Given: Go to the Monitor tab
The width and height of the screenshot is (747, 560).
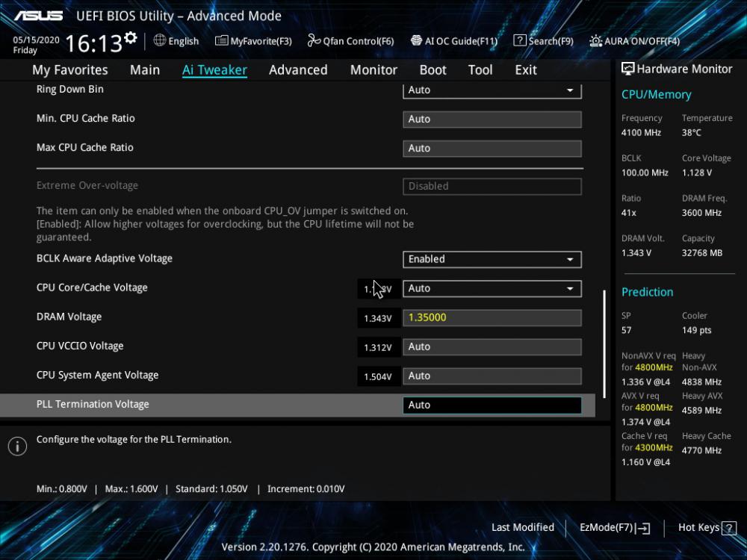Looking at the screenshot, I should [373, 70].
